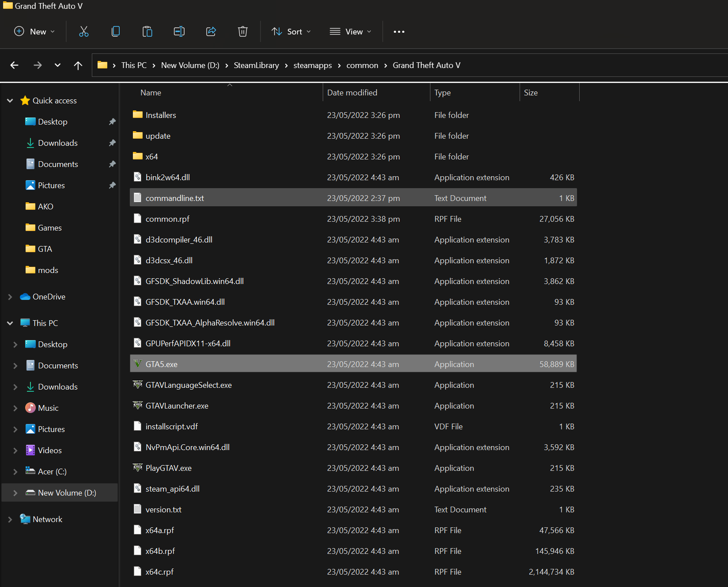Expand the Network tree node

[10, 519]
